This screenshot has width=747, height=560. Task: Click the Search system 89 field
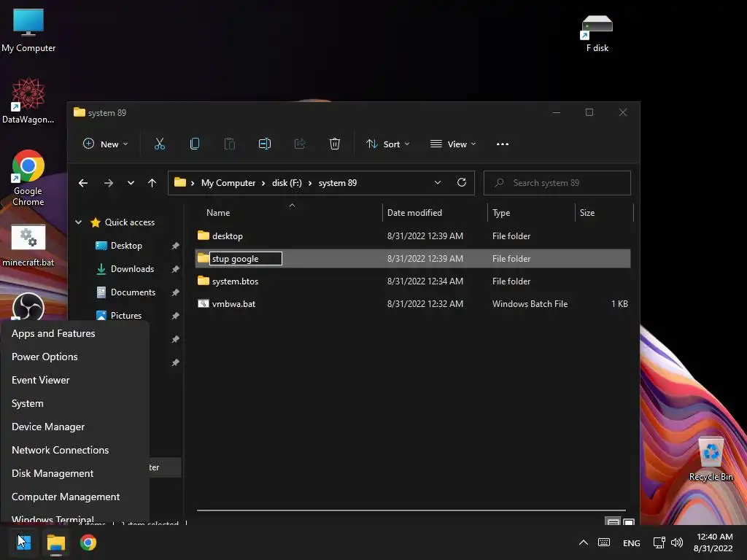point(557,183)
